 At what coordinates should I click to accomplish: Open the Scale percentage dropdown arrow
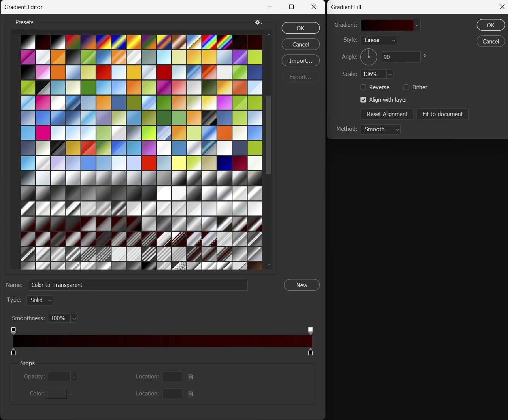390,74
